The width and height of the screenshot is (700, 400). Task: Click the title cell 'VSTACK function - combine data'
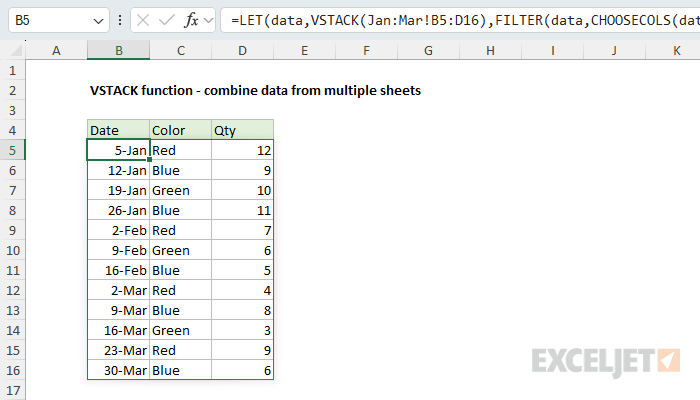pyautogui.click(x=255, y=90)
